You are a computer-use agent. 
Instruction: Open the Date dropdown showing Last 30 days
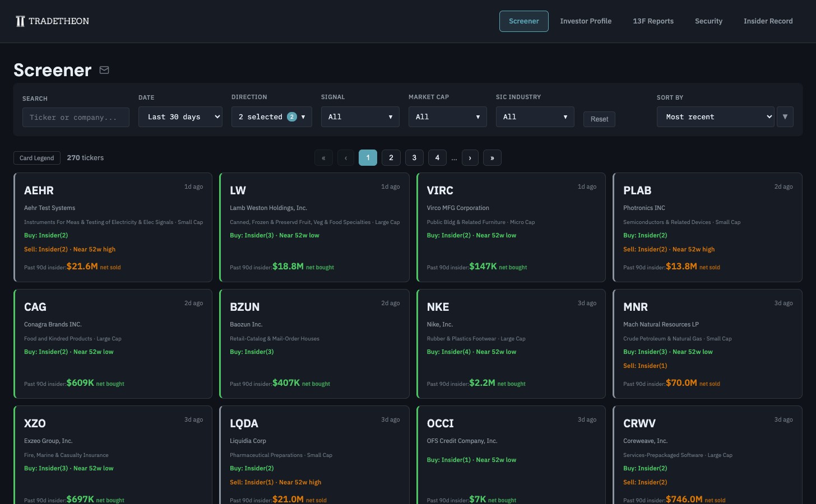(x=180, y=116)
